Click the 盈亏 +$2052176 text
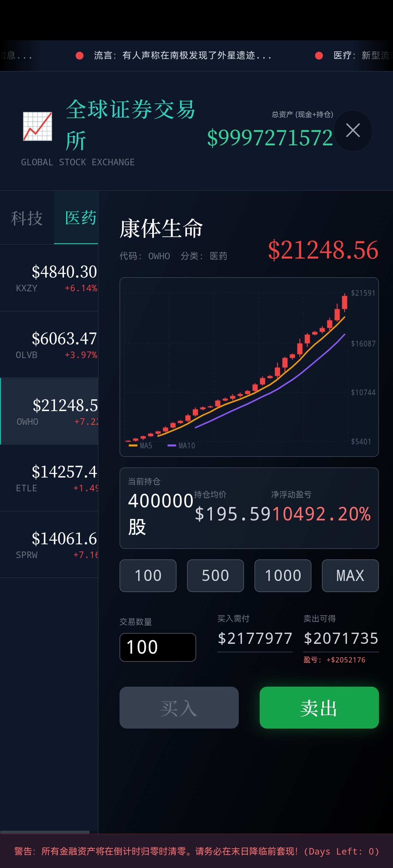Image resolution: width=393 pixels, height=868 pixels. tap(334, 660)
